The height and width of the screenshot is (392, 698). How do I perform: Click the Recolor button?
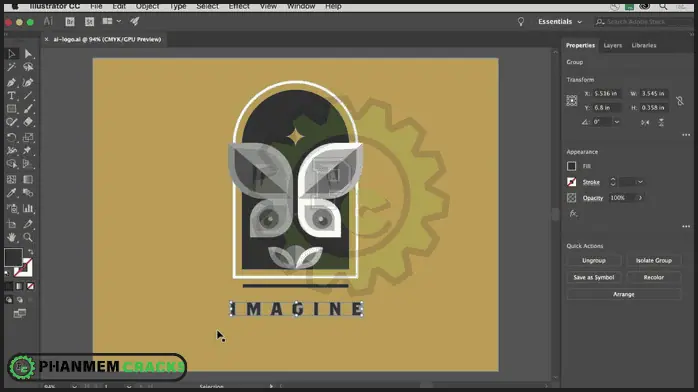coord(653,277)
